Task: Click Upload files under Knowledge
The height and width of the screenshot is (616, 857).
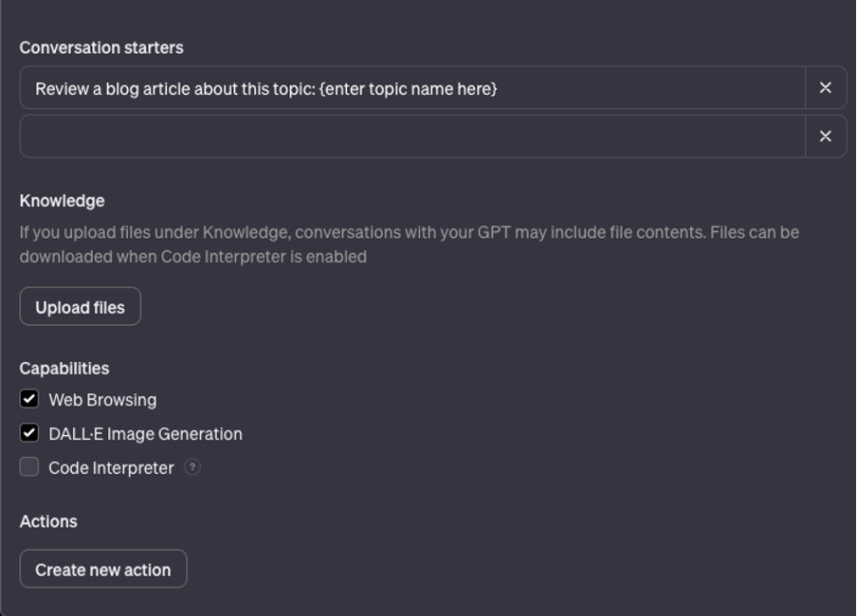Action: tap(80, 305)
